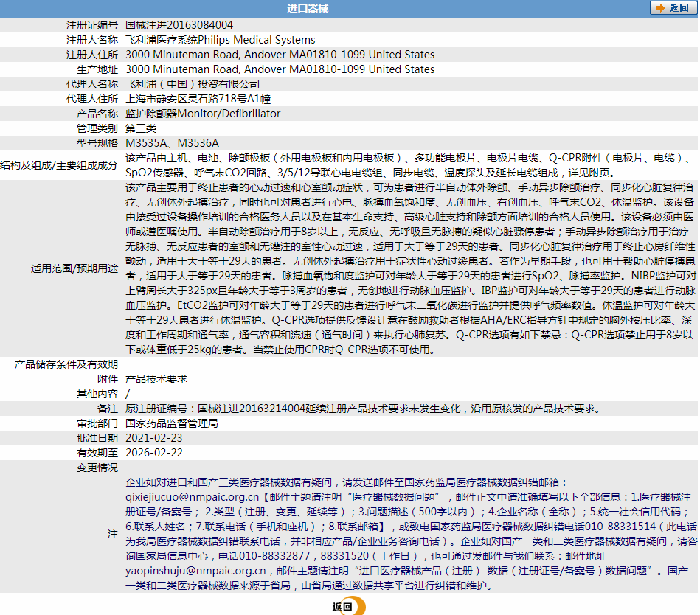Click expiry date 2026-02-22
Viewport: 700px width, 615px height.
click(154, 453)
